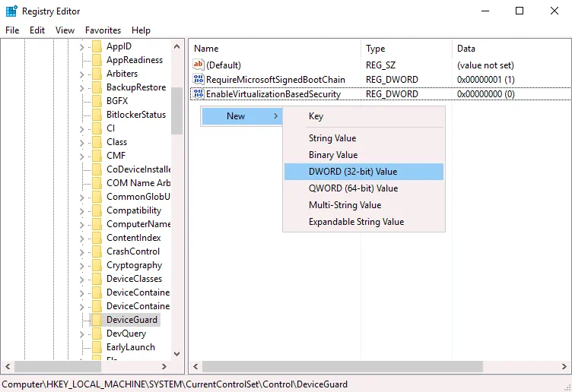Click the CrashControl folder icon
The image size is (572, 392).
(x=97, y=251)
